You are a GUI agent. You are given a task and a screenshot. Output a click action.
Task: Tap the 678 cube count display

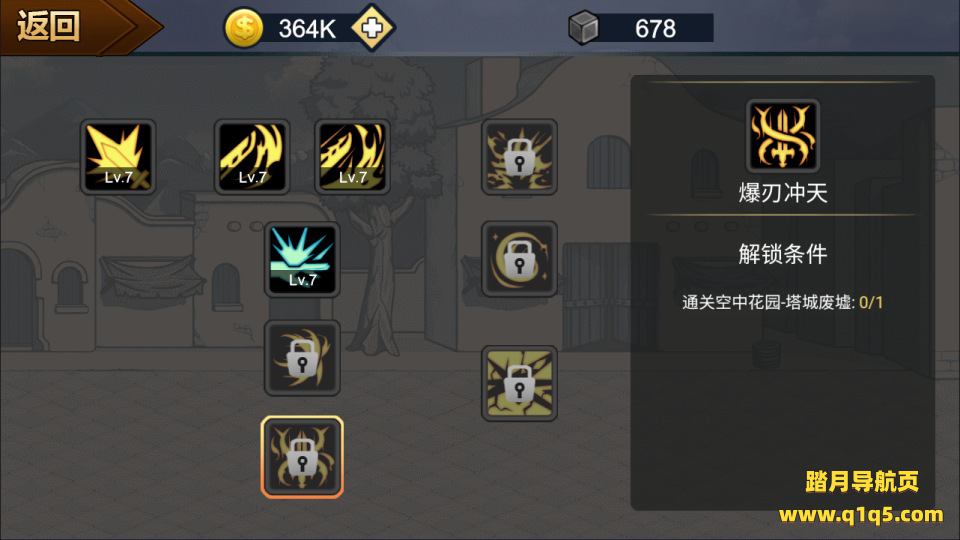pyautogui.click(x=655, y=28)
